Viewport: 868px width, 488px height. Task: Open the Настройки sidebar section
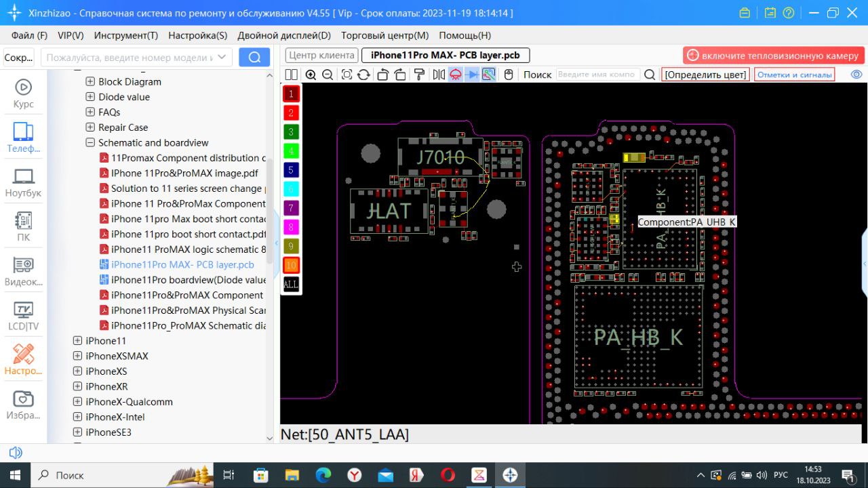point(24,360)
